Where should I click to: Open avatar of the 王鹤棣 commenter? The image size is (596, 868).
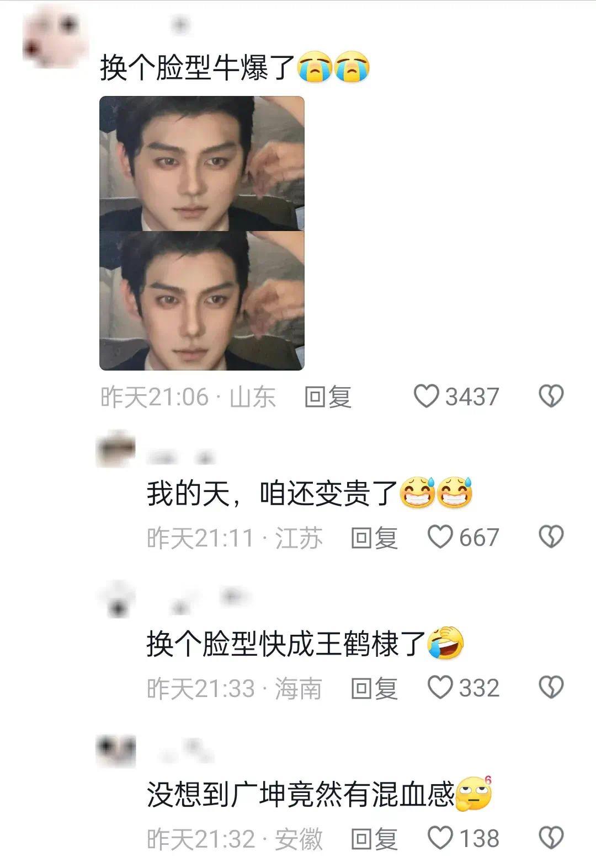click(x=116, y=600)
